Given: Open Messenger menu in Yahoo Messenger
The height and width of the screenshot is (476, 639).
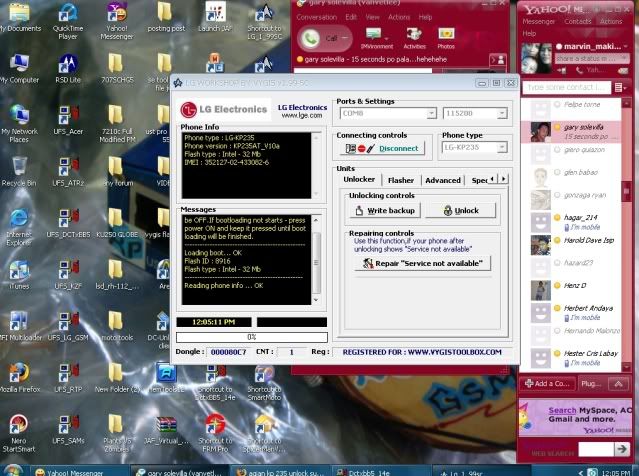Looking at the screenshot, I should 538,21.
